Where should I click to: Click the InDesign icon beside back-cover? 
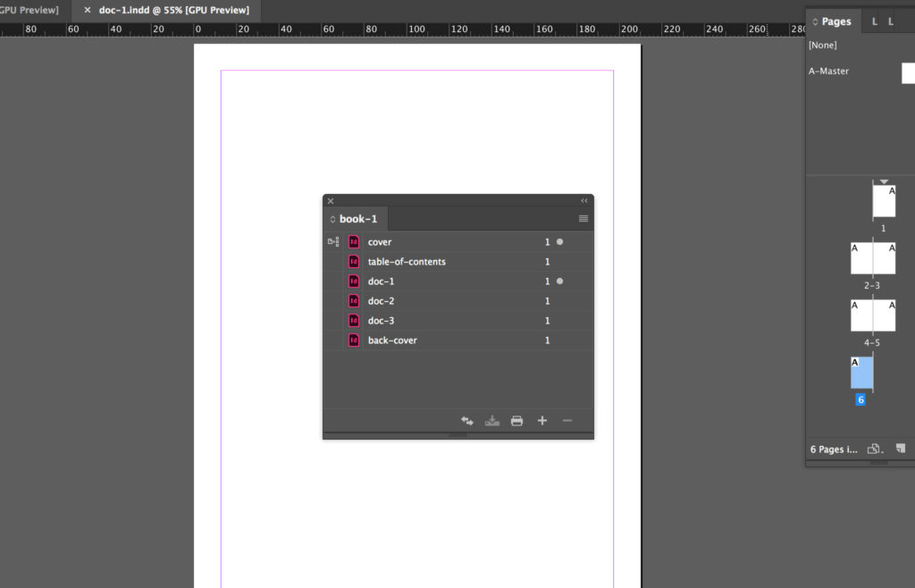[353, 340]
